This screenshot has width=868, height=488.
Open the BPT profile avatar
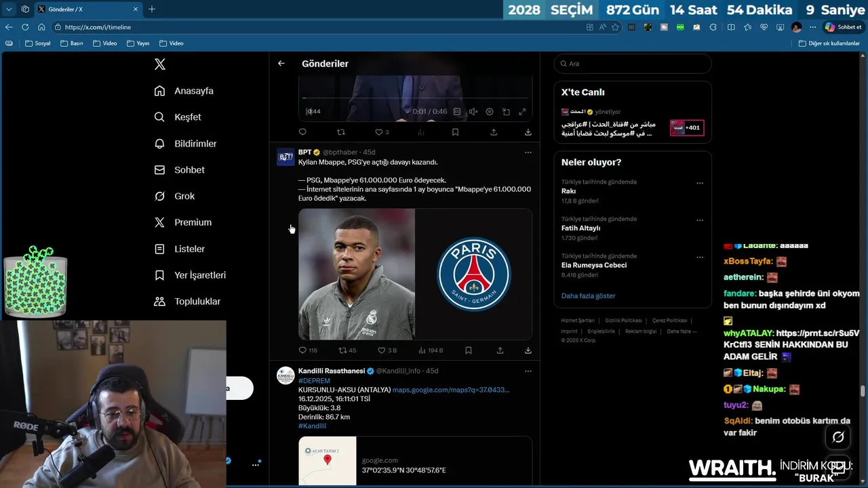[x=285, y=157]
